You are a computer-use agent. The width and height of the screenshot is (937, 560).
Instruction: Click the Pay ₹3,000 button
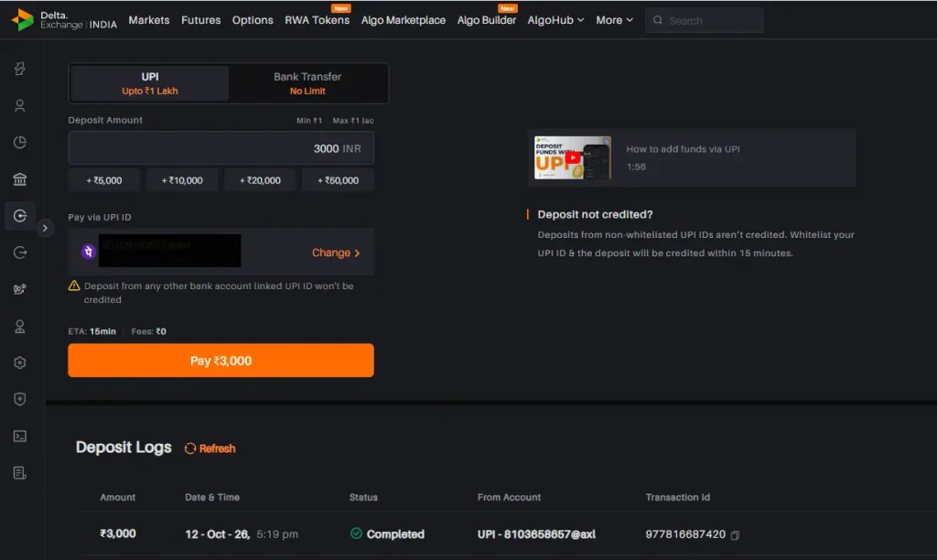221,361
